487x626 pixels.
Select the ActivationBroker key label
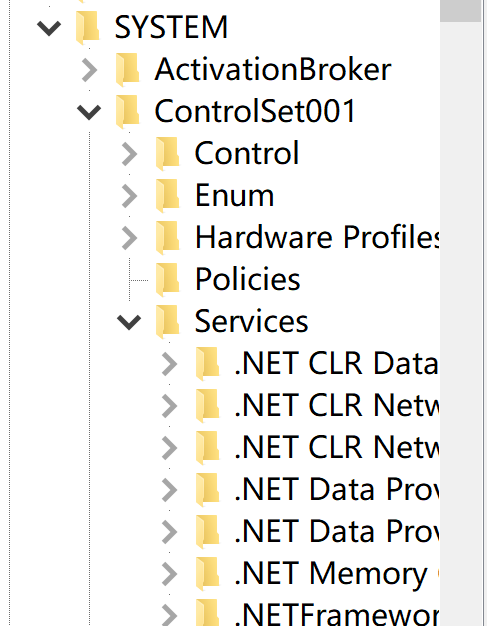pyautogui.click(x=273, y=69)
